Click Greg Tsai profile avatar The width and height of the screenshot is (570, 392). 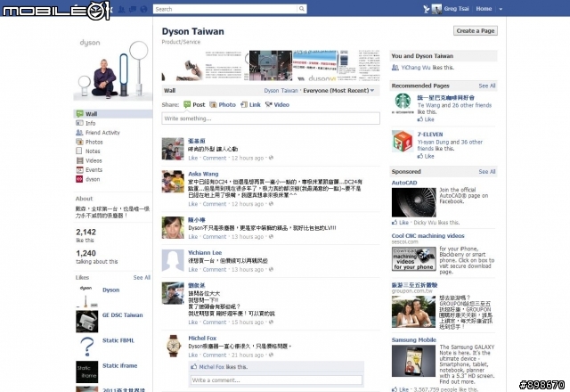pyautogui.click(x=436, y=9)
